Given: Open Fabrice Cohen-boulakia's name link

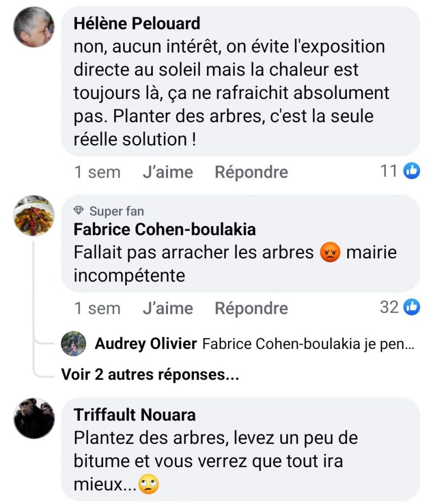Looking at the screenshot, I should coord(165,229).
